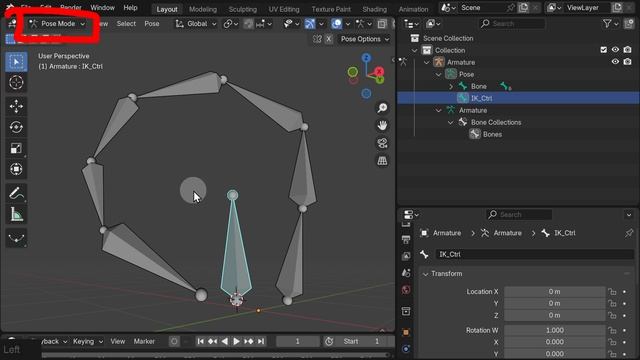This screenshot has height=360, width=640.
Task: Jump to the last frame
Action: [261, 341]
